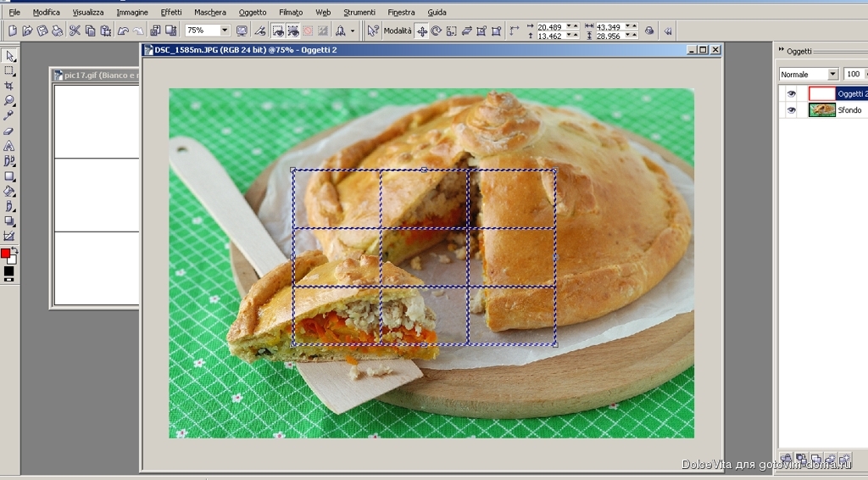Select the Rectangle shape tool

(x=9, y=176)
